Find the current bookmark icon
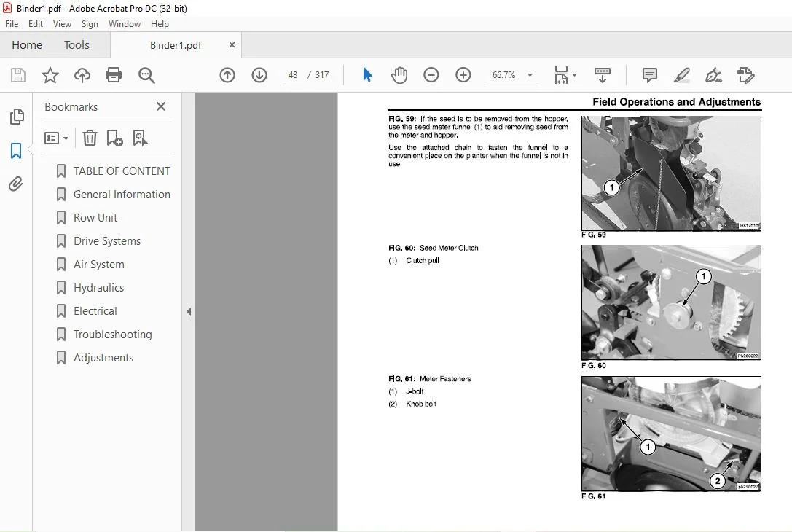 pyautogui.click(x=140, y=138)
